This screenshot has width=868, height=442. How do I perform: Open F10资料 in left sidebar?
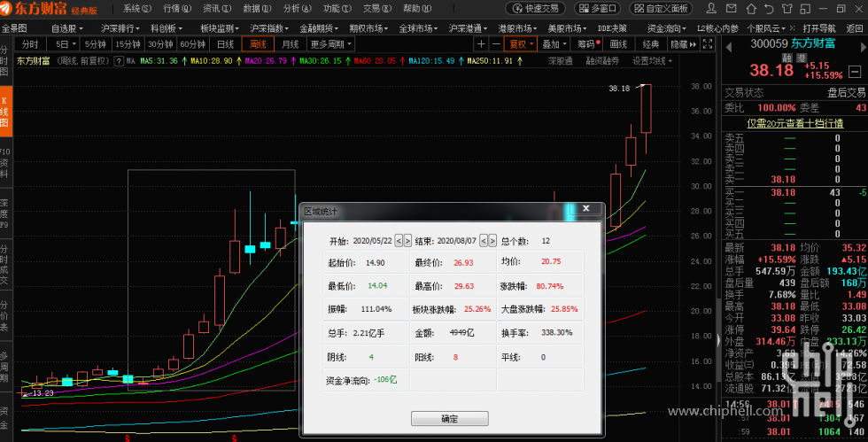point(4,162)
